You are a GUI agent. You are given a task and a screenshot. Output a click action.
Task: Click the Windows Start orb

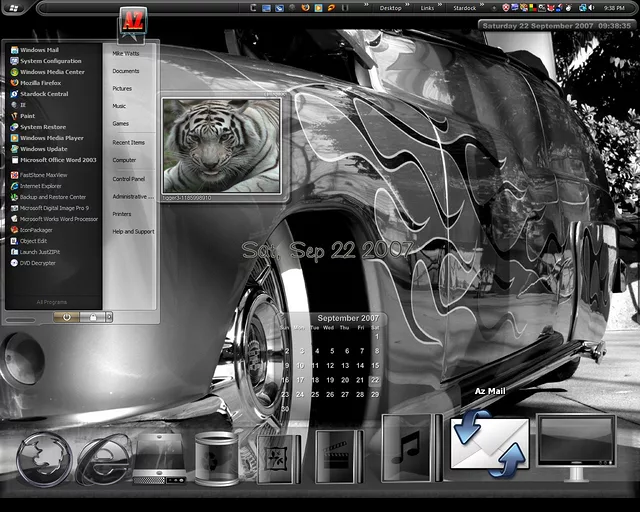point(15,7)
